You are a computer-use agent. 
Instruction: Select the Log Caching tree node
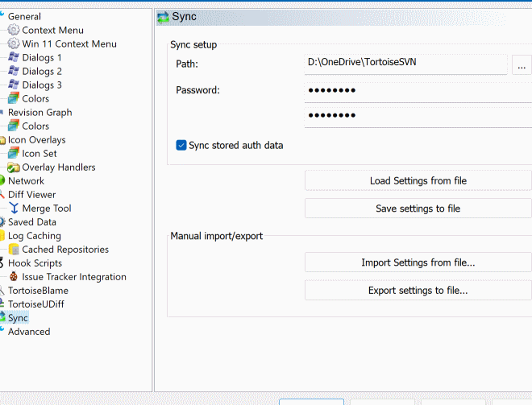coord(34,235)
